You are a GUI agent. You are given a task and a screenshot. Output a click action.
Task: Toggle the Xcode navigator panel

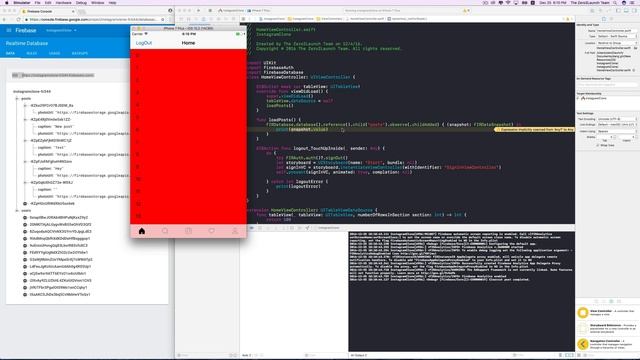click(618, 11)
